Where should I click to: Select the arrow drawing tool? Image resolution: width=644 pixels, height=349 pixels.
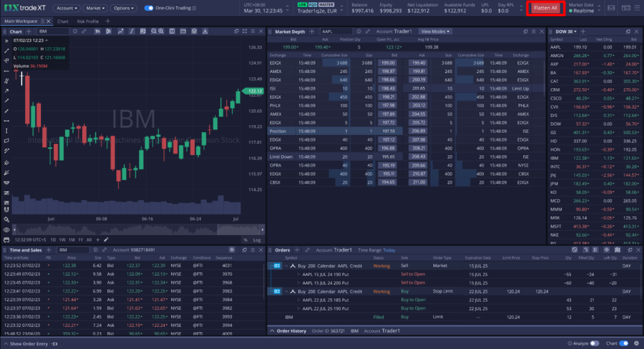[x=6, y=91]
